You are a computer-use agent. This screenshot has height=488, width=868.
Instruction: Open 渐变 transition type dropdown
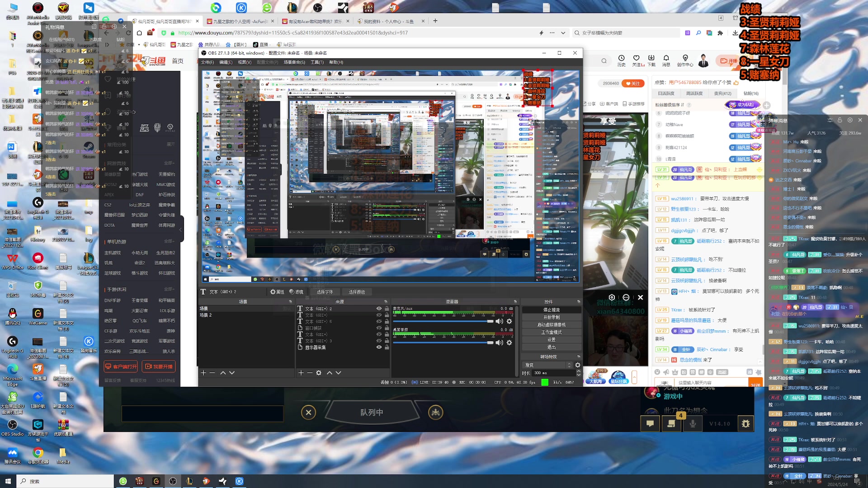(x=547, y=365)
